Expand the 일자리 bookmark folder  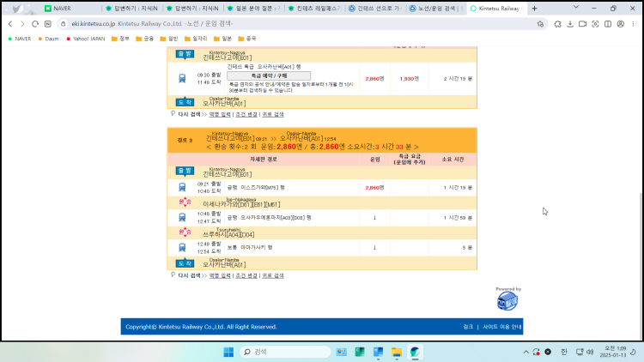point(196,39)
